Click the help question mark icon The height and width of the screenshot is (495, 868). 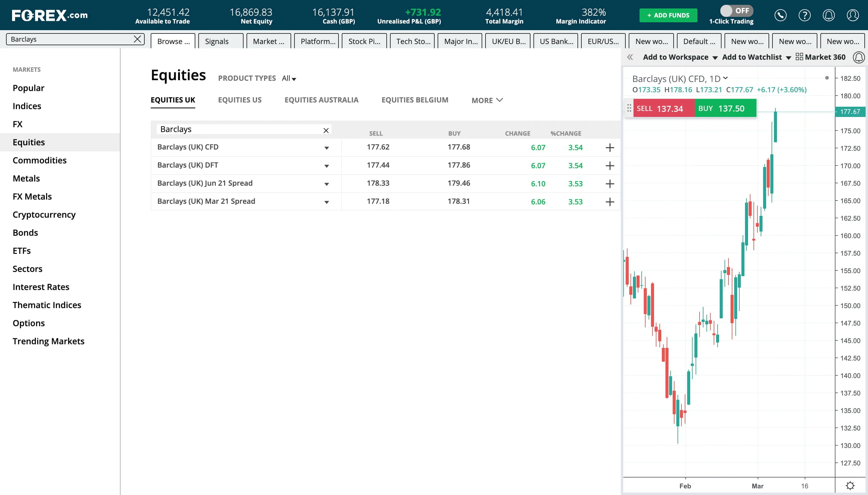point(805,15)
